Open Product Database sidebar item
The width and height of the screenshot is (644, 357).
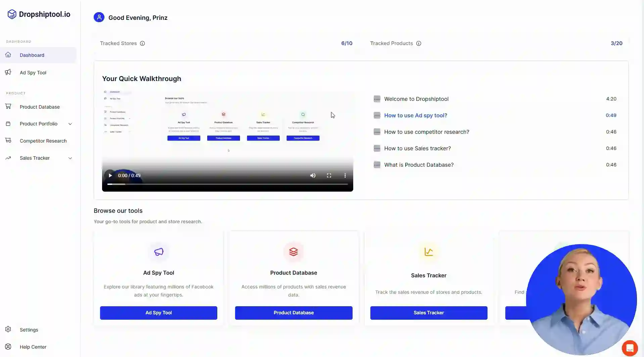[x=38, y=107]
